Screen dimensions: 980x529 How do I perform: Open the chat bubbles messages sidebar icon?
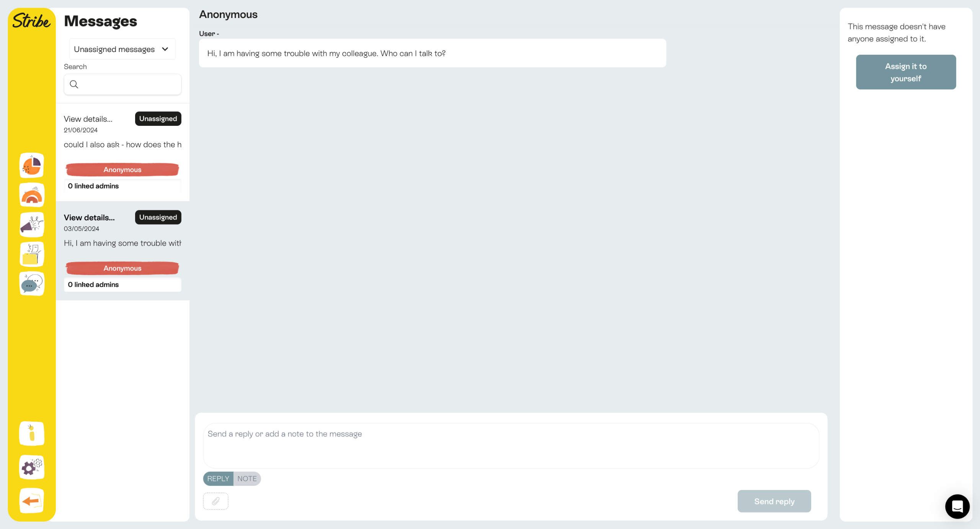(x=32, y=284)
